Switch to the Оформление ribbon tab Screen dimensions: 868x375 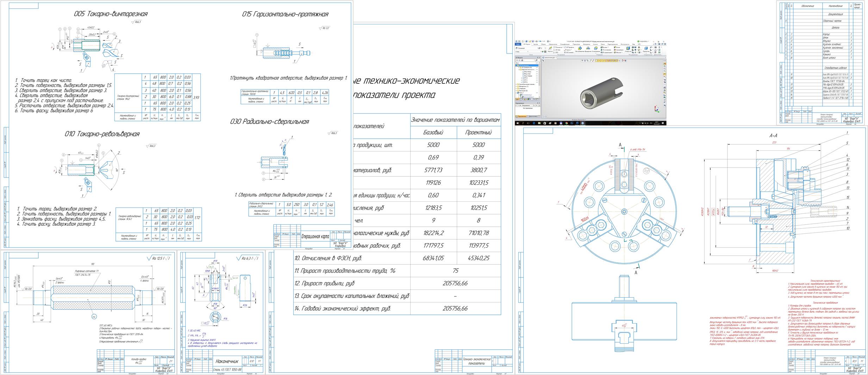point(553,44)
